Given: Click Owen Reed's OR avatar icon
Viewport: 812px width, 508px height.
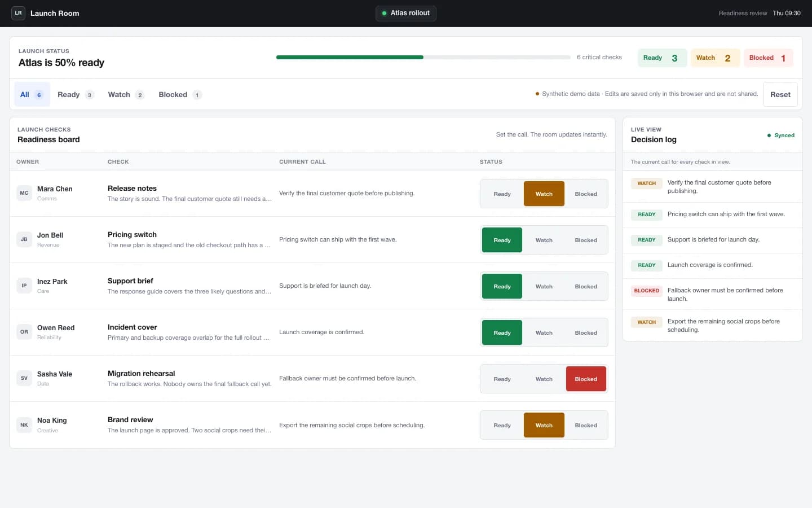Looking at the screenshot, I should click(x=24, y=332).
